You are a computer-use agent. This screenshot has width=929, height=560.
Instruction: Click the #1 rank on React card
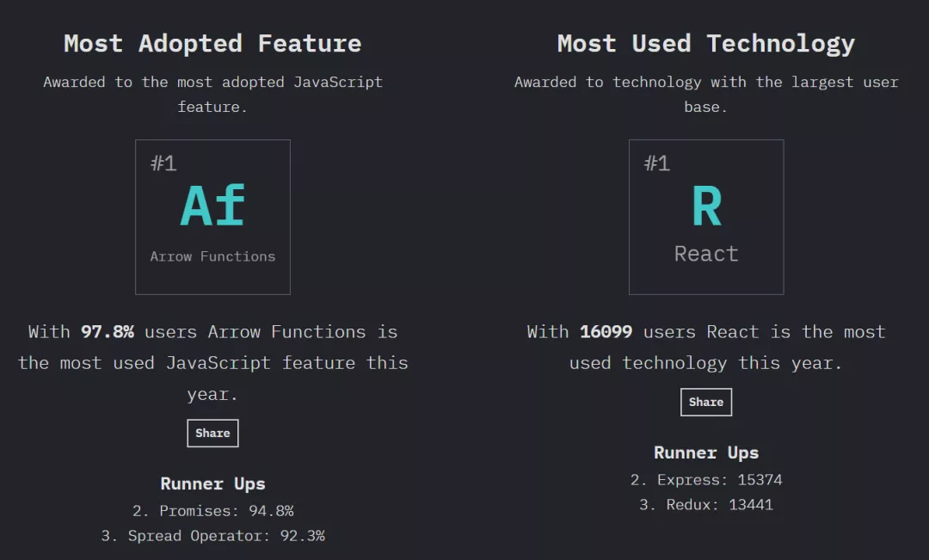[657, 163]
